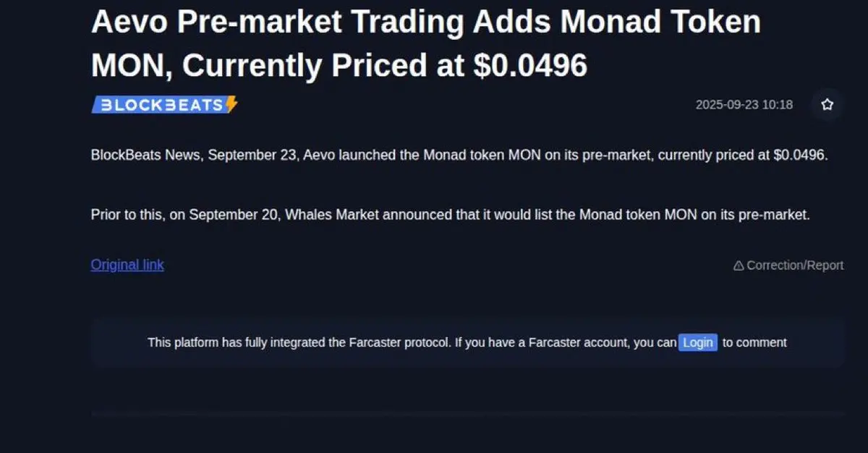The height and width of the screenshot is (453, 868).
Task: Click the paragraph starting with BlockBeats News
Action: 459,155
